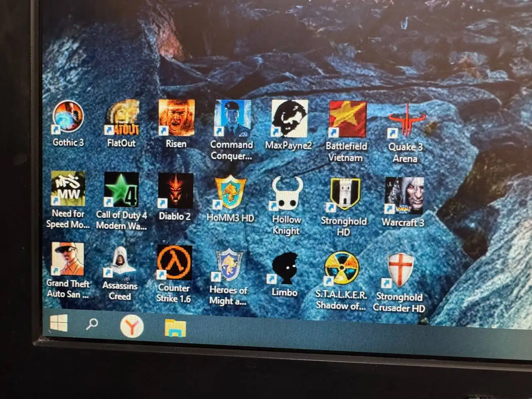532x399 pixels.
Task: Click the Counter Strike 1.6 icon
Action: pyautogui.click(x=174, y=263)
